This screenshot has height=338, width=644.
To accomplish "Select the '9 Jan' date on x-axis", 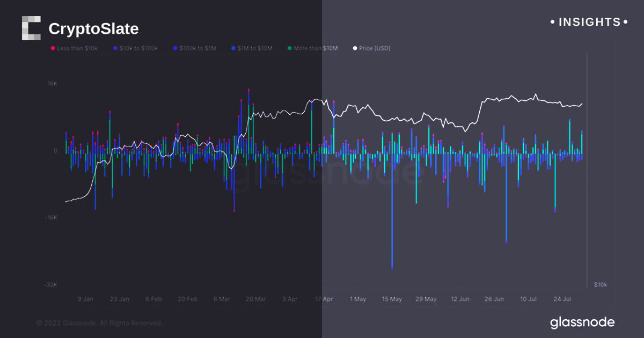I will click(x=85, y=299).
